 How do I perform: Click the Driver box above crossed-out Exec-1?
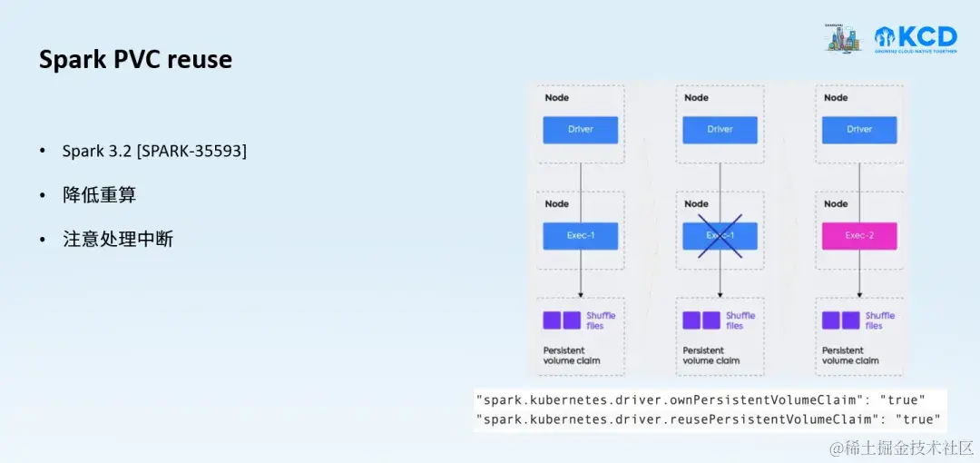pos(720,130)
